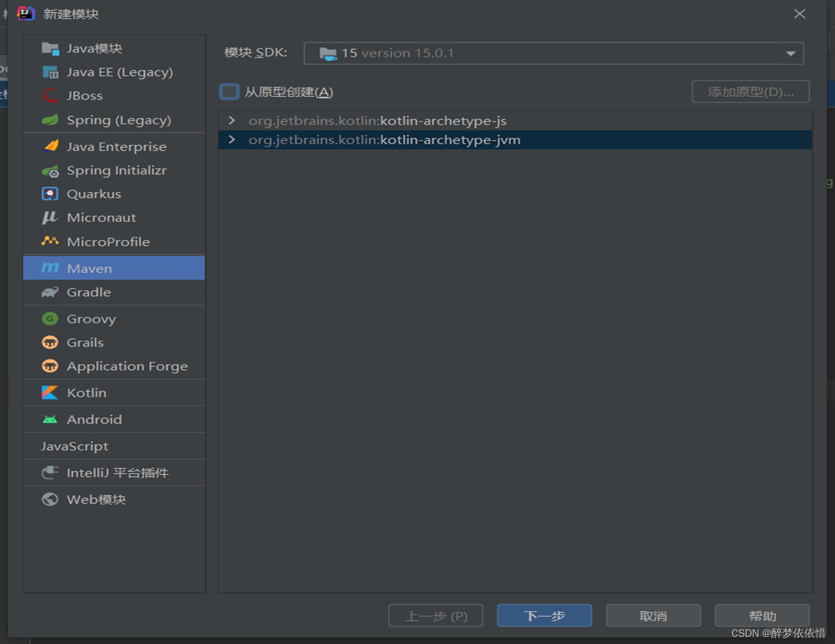Click the Java模块 folder icon
Image resolution: width=835 pixels, height=644 pixels.
pyautogui.click(x=50, y=48)
